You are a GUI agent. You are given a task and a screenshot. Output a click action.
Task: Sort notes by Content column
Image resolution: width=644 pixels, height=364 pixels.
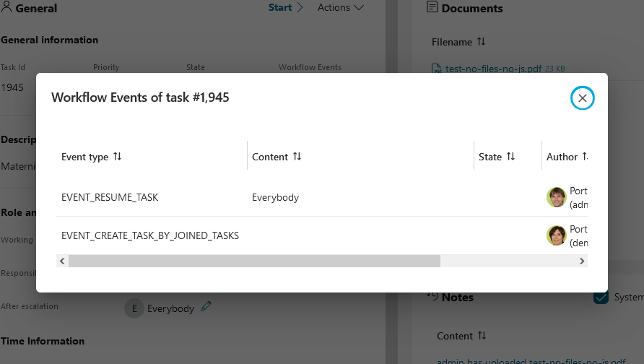pyautogui.click(x=482, y=336)
